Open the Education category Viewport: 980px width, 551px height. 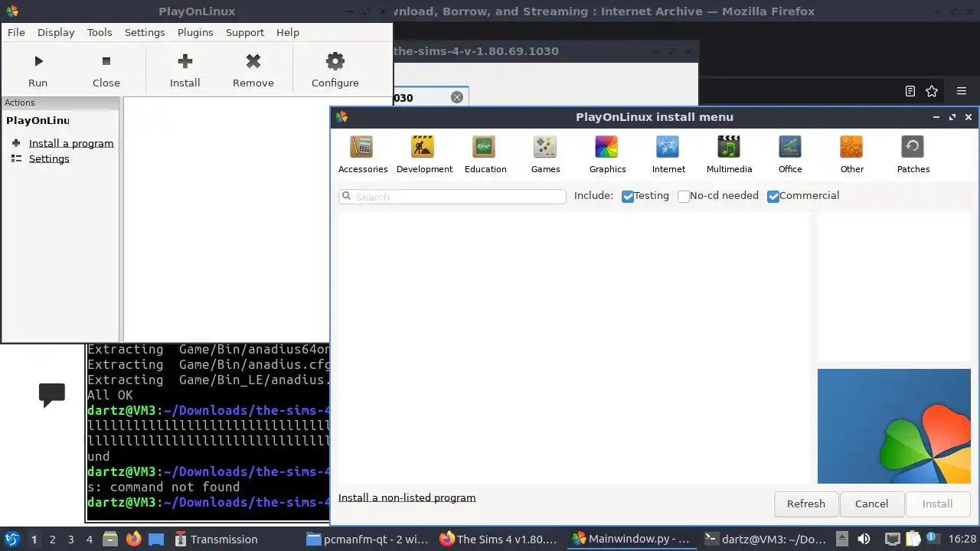coord(485,154)
